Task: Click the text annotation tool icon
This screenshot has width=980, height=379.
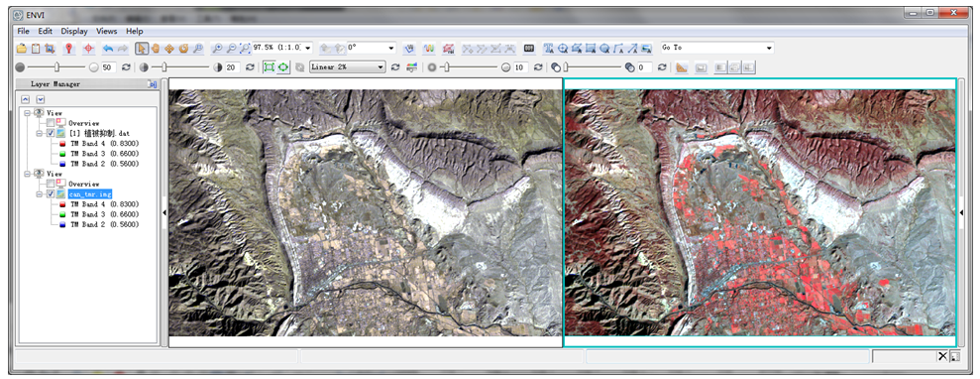Action: pyautogui.click(x=548, y=49)
